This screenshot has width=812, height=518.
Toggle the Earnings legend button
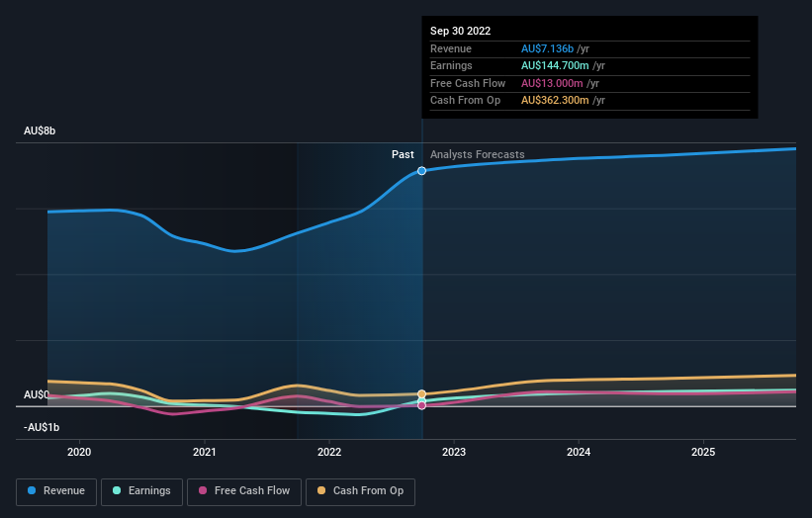click(x=141, y=491)
